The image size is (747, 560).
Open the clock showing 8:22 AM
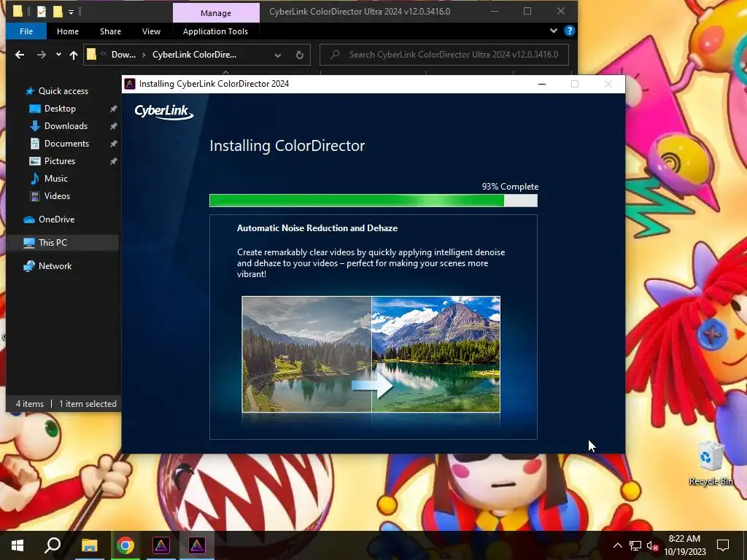[x=684, y=545]
